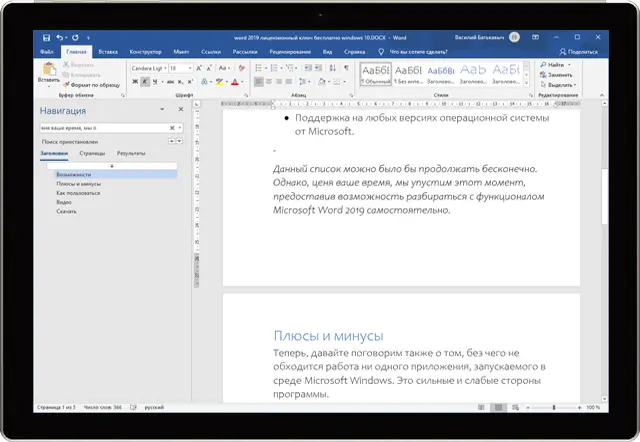This screenshot has width=640, height=442.
Task: Open shading paint bucket icon
Action: click(322, 82)
